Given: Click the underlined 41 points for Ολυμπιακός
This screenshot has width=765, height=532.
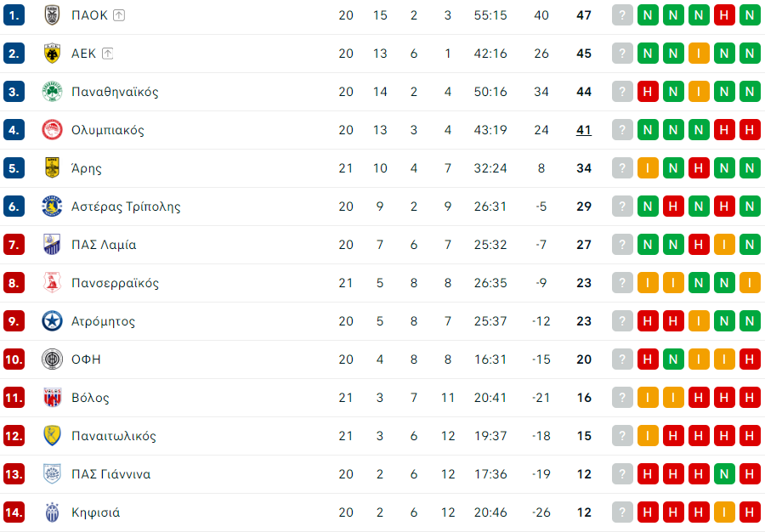Looking at the screenshot, I should point(584,130).
